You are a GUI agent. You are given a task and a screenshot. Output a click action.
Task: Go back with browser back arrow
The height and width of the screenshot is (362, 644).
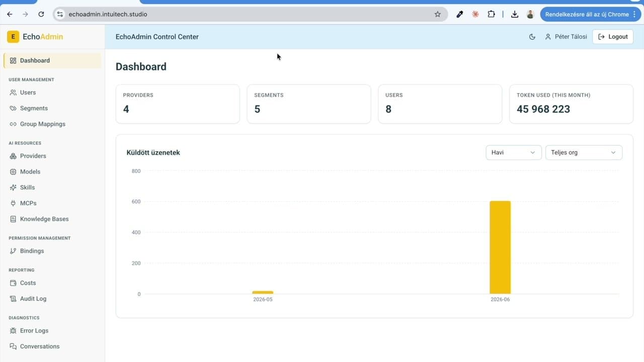10,14
